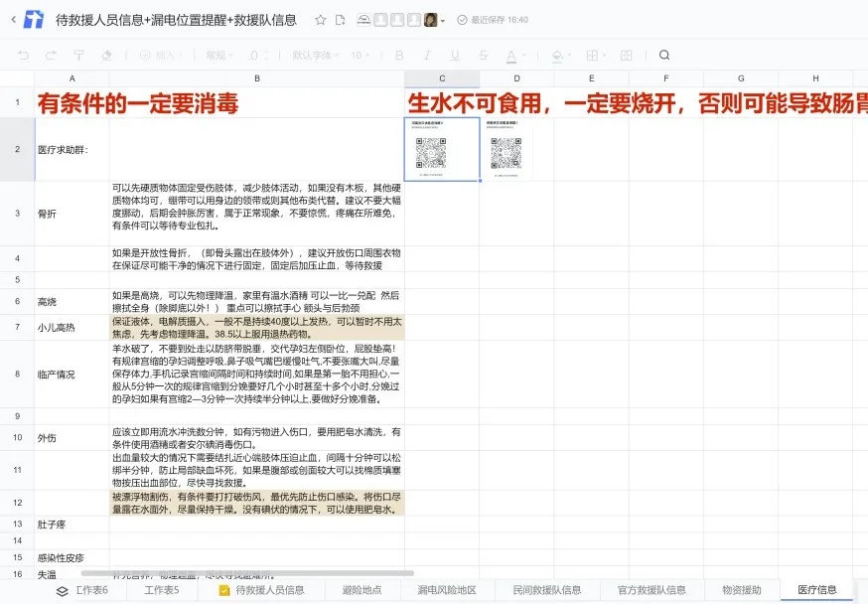Apply the font color A button
The width and height of the screenshot is (868, 604).
pyautogui.click(x=510, y=56)
